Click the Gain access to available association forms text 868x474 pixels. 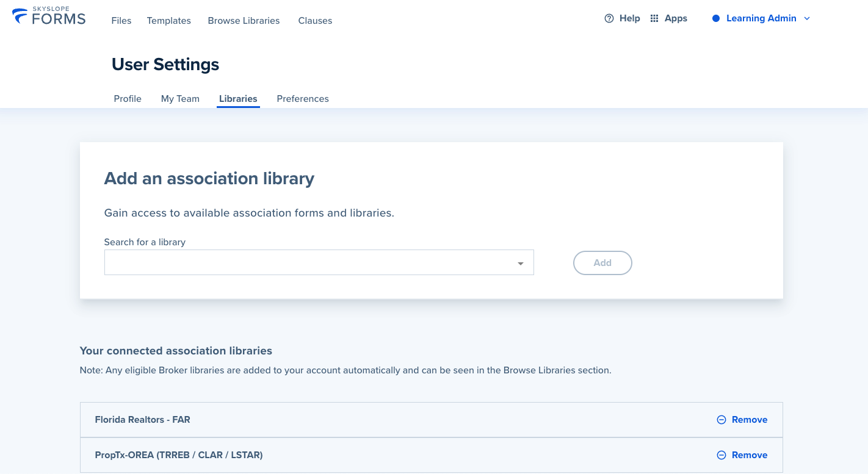click(x=249, y=213)
